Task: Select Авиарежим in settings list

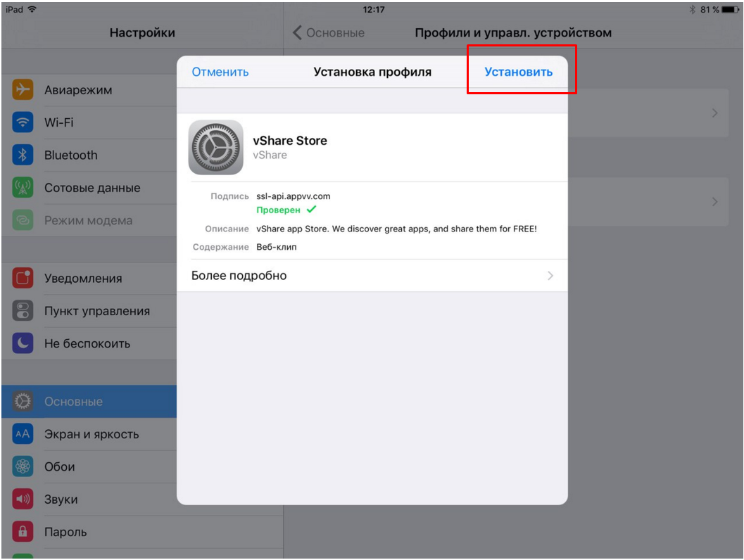Action: pyautogui.click(x=89, y=89)
